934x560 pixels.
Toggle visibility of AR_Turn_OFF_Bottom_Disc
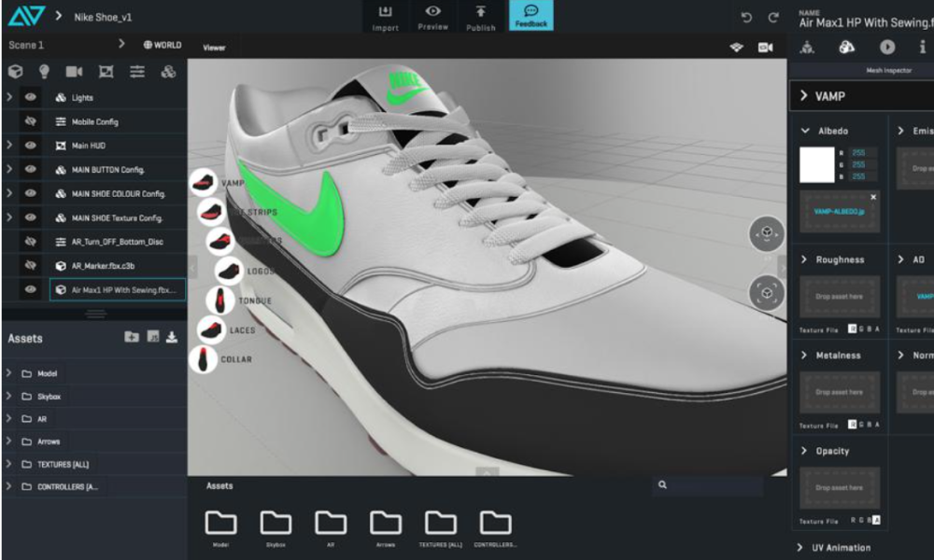pos(30,242)
